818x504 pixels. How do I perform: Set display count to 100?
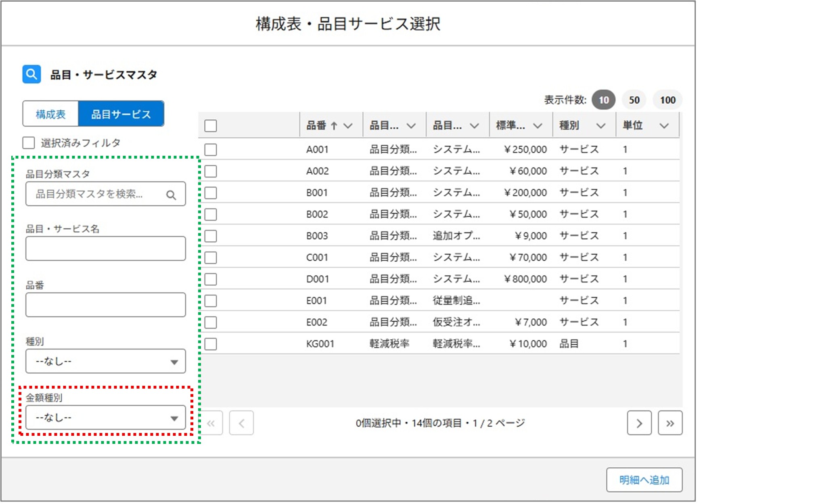click(x=667, y=100)
